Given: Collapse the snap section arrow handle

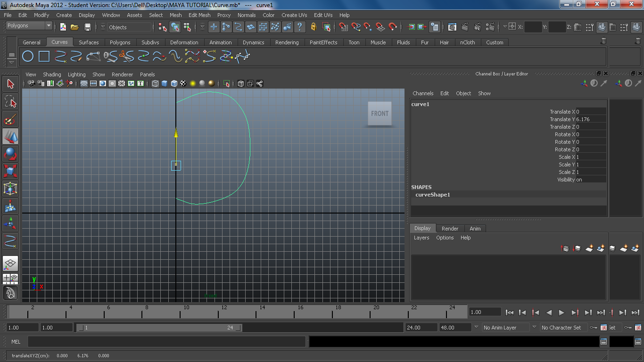Looking at the screenshot, I should 335,27.
